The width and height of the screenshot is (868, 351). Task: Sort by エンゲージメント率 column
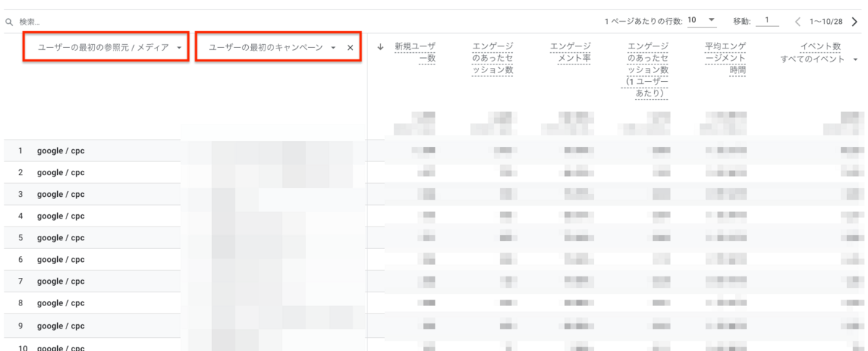click(570, 53)
